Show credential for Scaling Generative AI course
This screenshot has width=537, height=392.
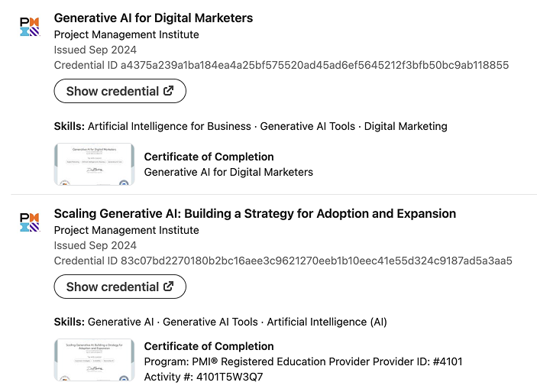tap(120, 287)
